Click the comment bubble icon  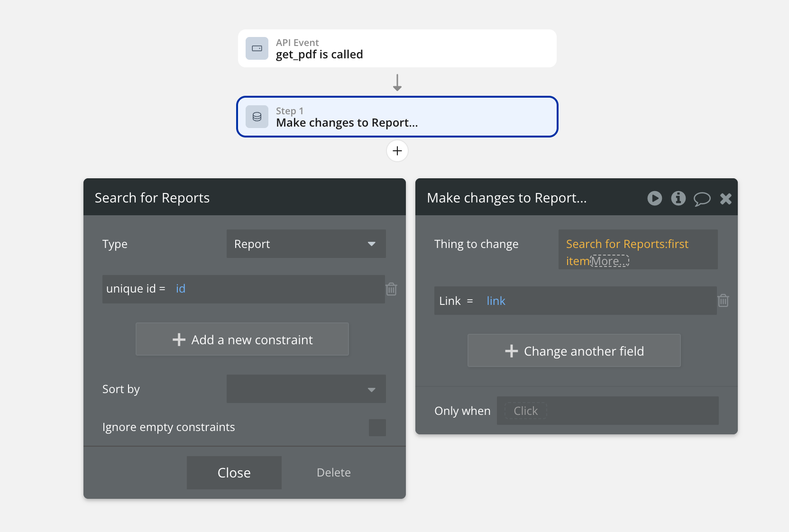coord(702,199)
